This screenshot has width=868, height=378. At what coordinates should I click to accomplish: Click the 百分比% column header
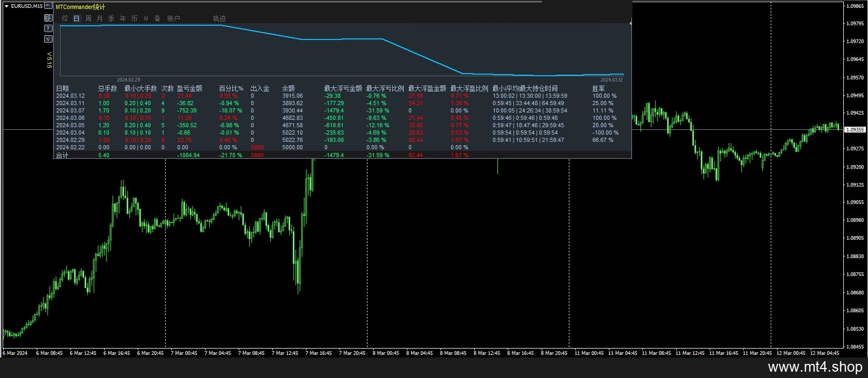pyautogui.click(x=231, y=88)
